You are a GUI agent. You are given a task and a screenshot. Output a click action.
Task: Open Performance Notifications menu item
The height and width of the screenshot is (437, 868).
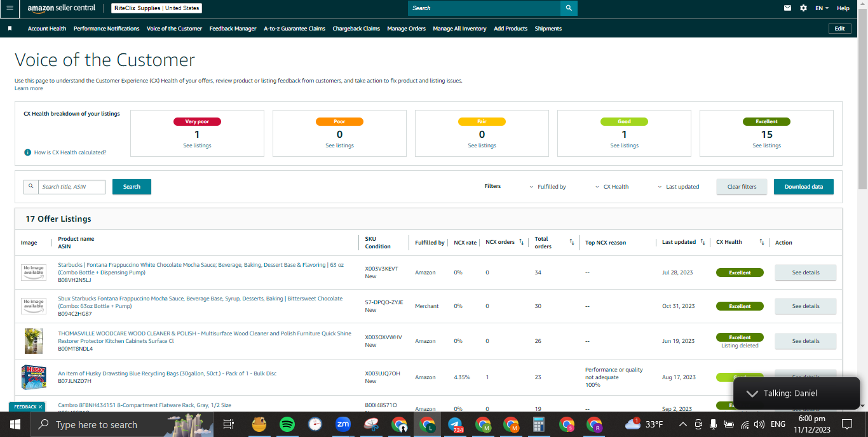(x=106, y=29)
